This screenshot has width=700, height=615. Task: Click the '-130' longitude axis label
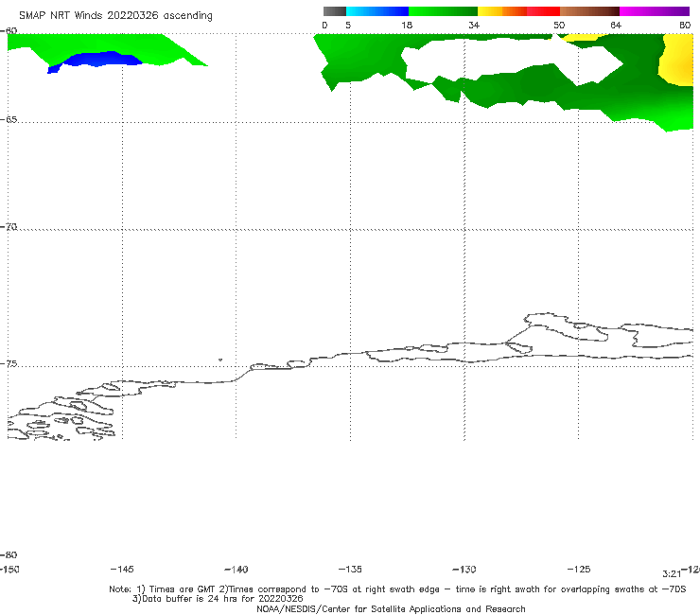464,570
